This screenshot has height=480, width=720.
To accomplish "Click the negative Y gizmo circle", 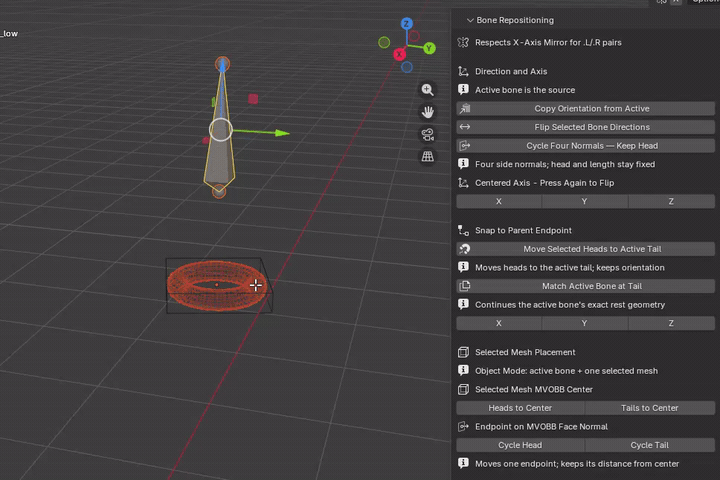I will click(384, 43).
